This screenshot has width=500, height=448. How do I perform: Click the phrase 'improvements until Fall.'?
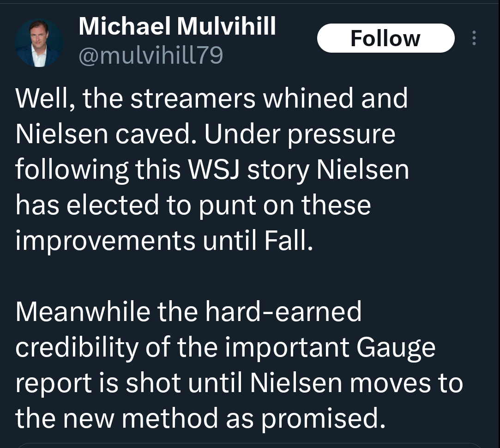(164, 242)
